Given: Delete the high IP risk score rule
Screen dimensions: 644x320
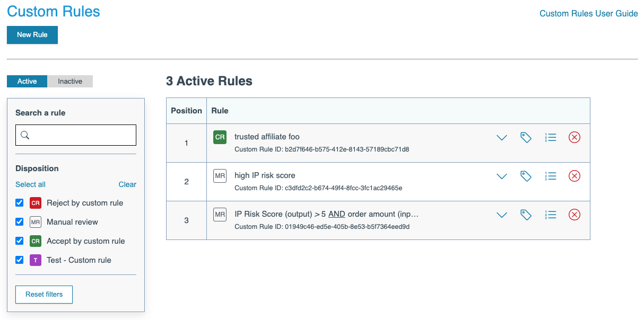Looking at the screenshot, I should [x=575, y=176].
